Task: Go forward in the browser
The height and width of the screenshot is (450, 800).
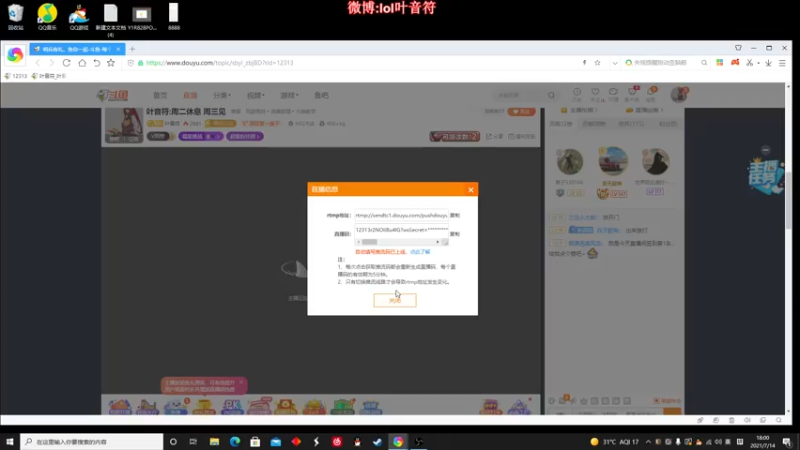Action: pyautogui.click(x=51, y=63)
